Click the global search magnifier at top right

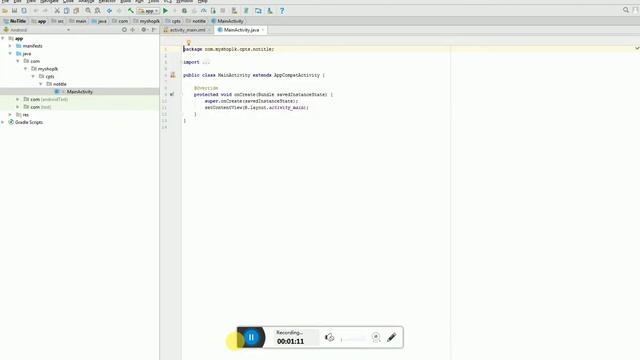[x=626, y=10]
